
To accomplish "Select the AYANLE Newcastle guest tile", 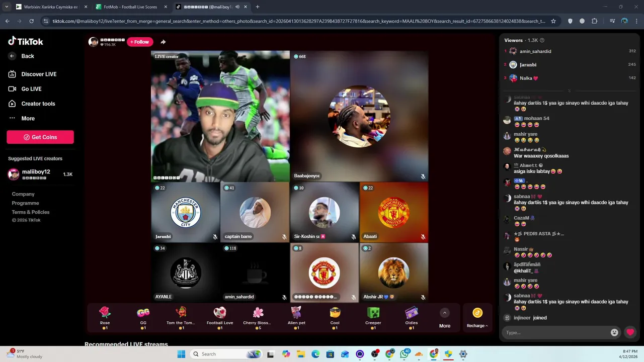I will [186, 272].
